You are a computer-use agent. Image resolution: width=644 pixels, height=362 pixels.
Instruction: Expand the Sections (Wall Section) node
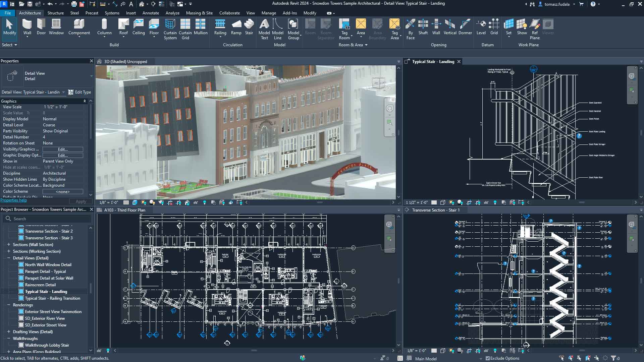coord(8,244)
